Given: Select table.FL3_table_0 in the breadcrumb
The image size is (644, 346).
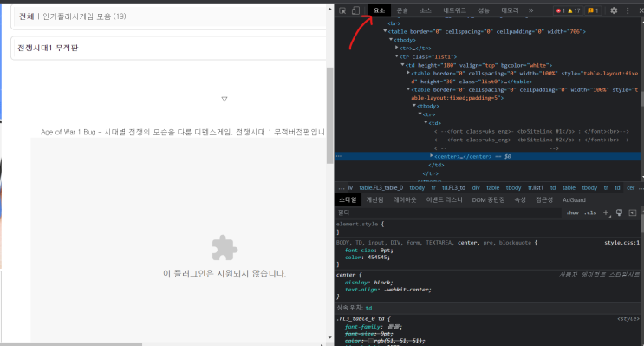Looking at the screenshot, I should tap(381, 188).
